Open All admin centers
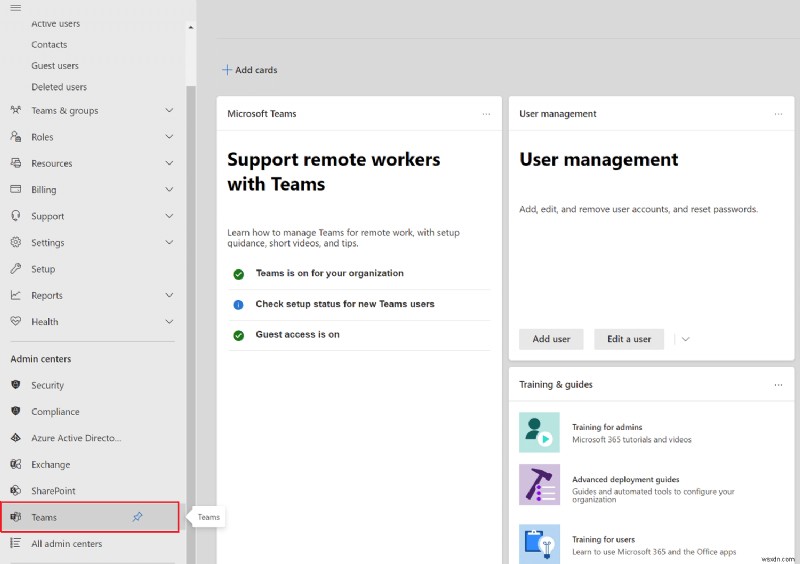Screen dimensions: 800x564 66,544
